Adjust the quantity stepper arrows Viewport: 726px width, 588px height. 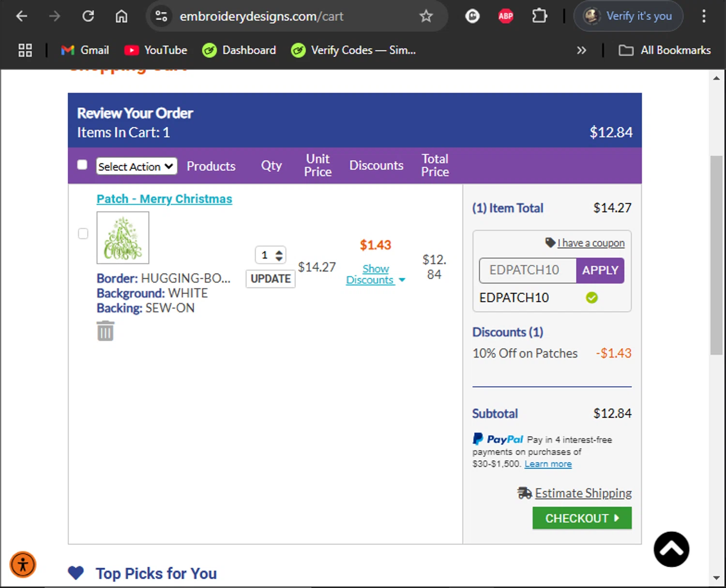[x=279, y=255]
